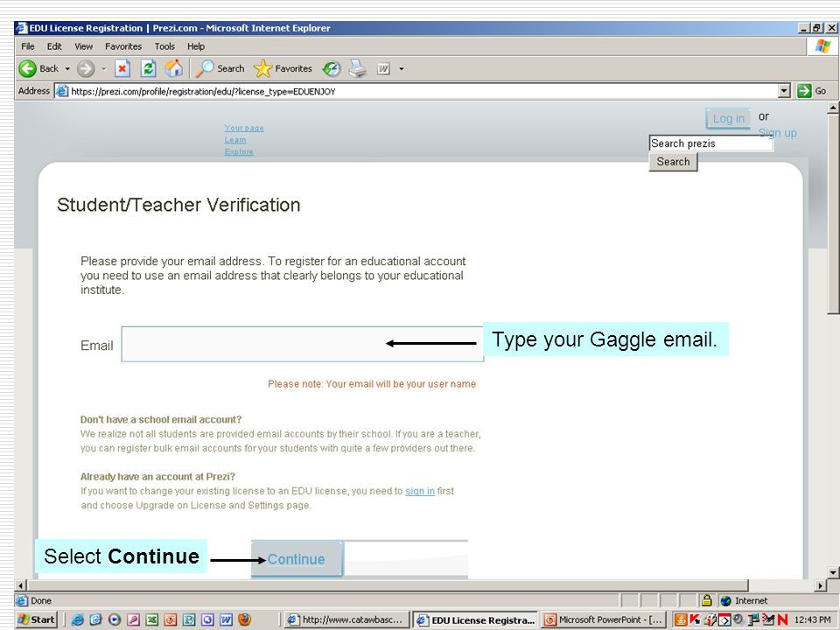Switch to Microsoft PowerPoint taskbar window

[605, 619]
